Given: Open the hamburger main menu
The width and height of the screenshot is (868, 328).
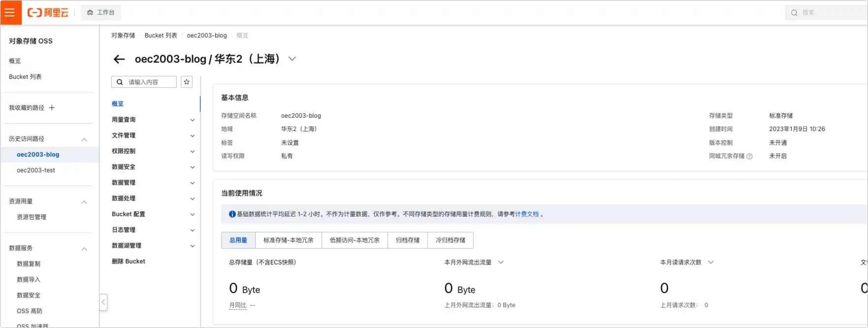Looking at the screenshot, I should tap(10, 12).
